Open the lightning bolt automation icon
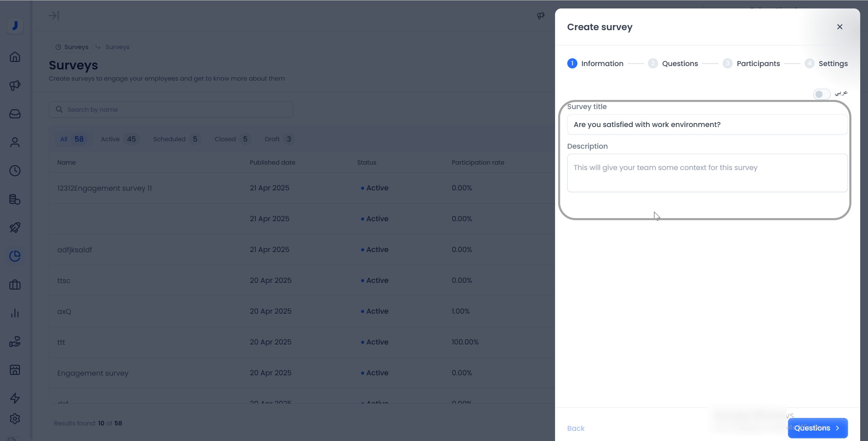This screenshot has width=868, height=441. pos(15,398)
